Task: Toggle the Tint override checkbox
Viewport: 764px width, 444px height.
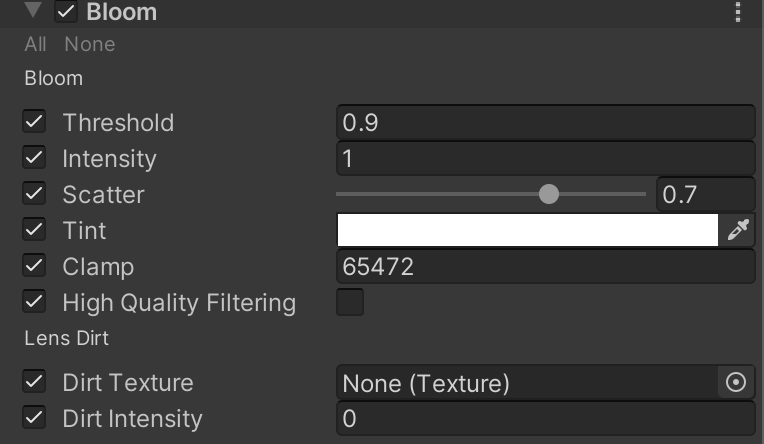Action: (x=34, y=230)
